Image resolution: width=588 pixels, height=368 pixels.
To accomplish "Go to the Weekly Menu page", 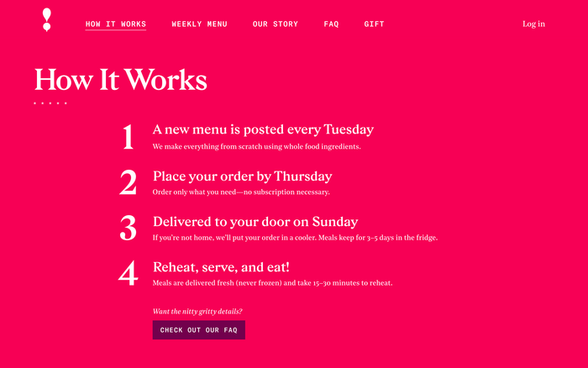I will (199, 24).
